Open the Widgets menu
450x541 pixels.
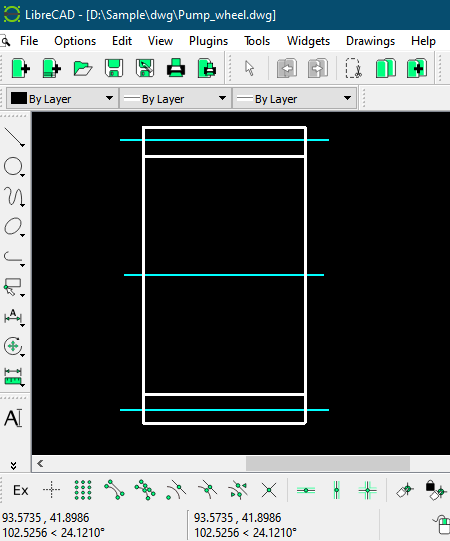click(x=309, y=41)
